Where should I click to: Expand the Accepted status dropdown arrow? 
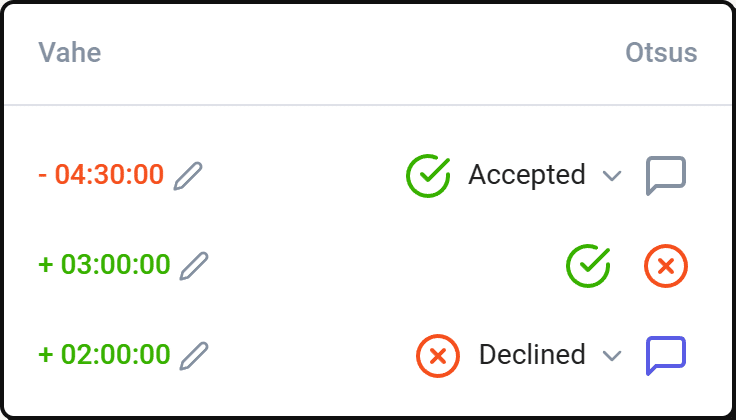(612, 176)
